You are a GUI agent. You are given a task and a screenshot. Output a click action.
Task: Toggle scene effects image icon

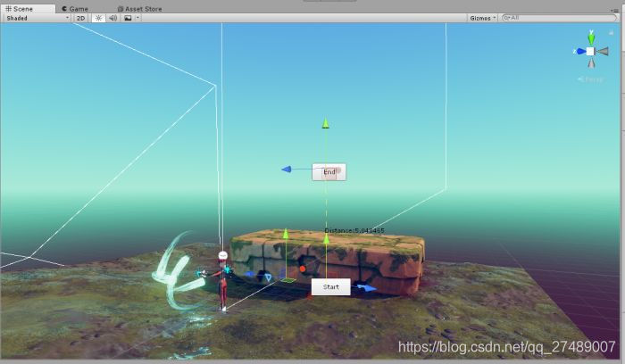[x=128, y=18]
